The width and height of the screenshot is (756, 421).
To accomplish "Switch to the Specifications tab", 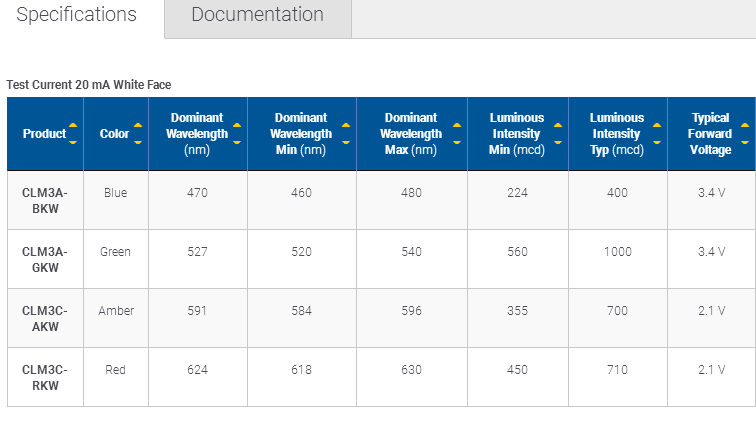I will tap(76, 14).
